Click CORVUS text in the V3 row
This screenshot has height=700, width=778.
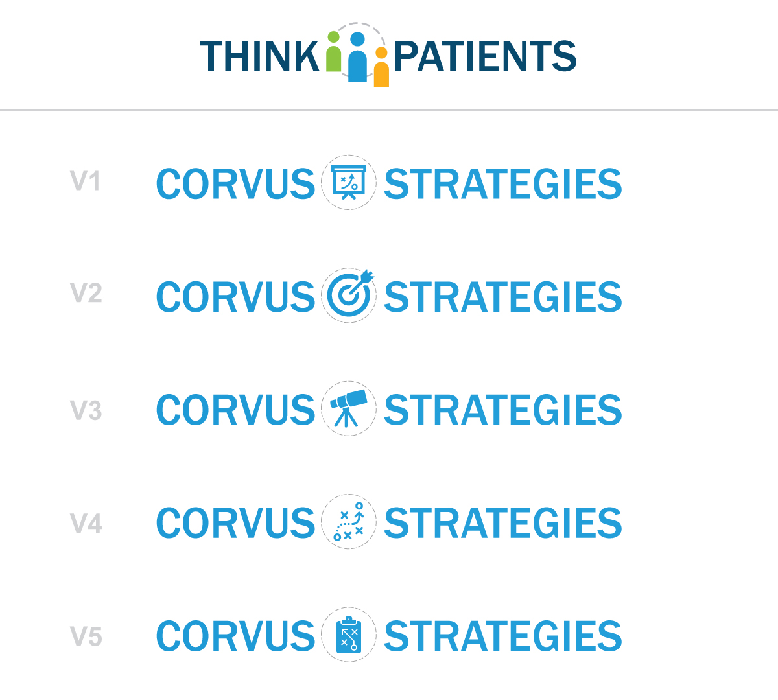(235, 410)
